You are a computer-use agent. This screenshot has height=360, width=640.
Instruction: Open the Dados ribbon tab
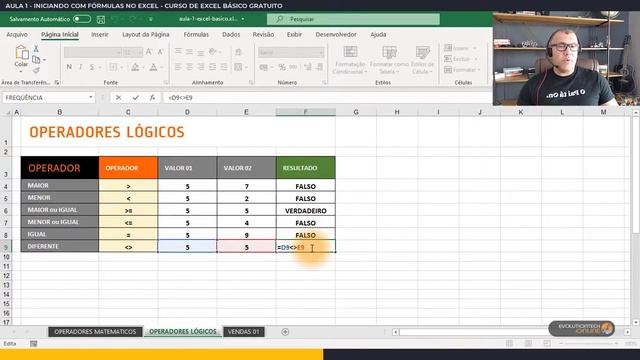pyautogui.click(x=231, y=35)
